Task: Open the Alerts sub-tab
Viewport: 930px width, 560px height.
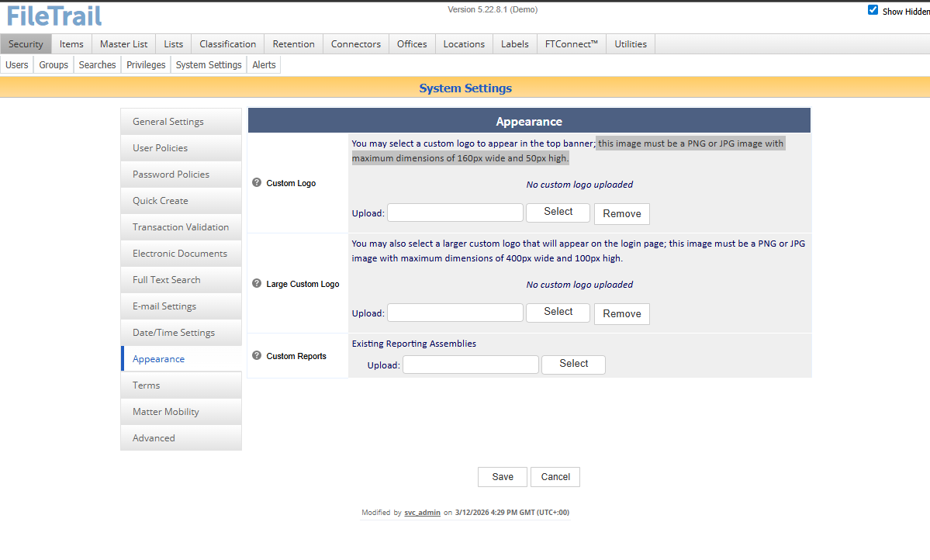Action: click(x=264, y=64)
